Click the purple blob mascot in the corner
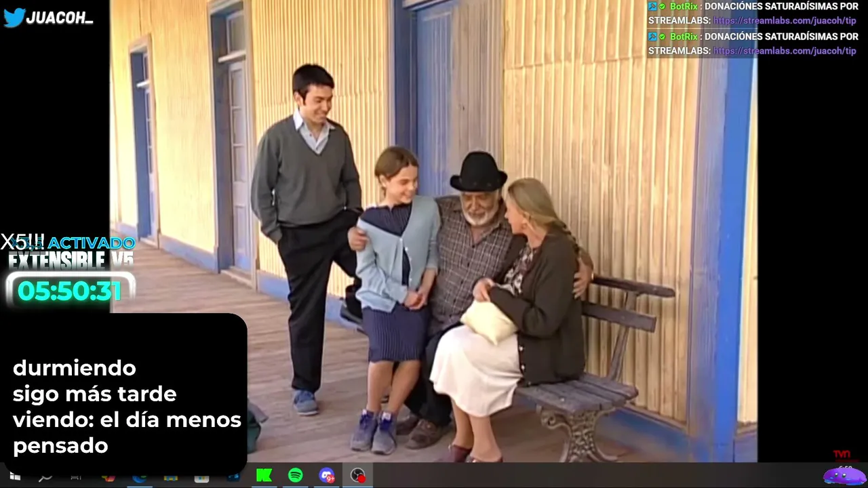This screenshot has height=488, width=868. tap(844, 476)
